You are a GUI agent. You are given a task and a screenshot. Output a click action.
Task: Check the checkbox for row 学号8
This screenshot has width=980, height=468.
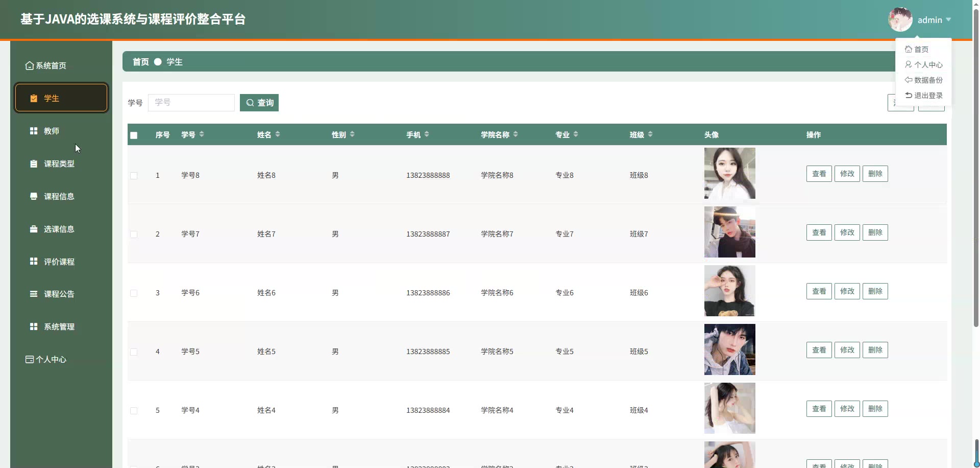pyautogui.click(x=134, y=176)
